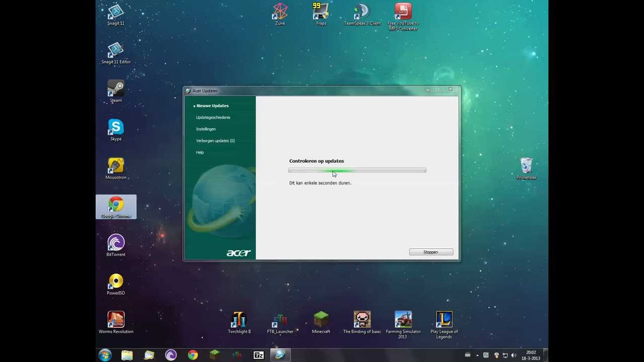644x362 pixels.
Task: Select the Prullenbak recycle bin icon
Action: pyautogui.click(x=526, y=169)
